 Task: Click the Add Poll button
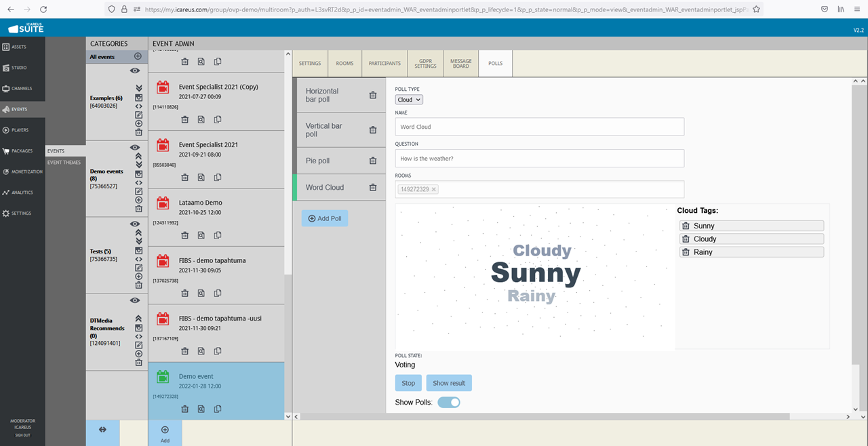click(x=325, y=218)
